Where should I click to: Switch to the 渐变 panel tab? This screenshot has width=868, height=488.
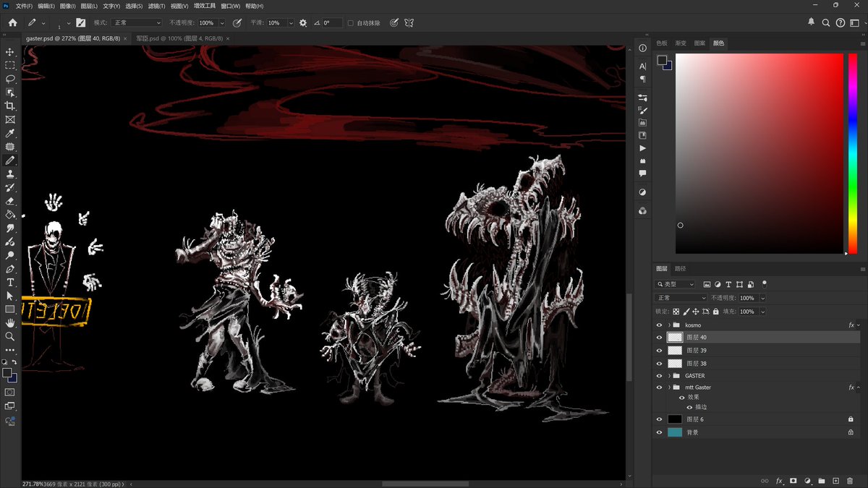681,43
